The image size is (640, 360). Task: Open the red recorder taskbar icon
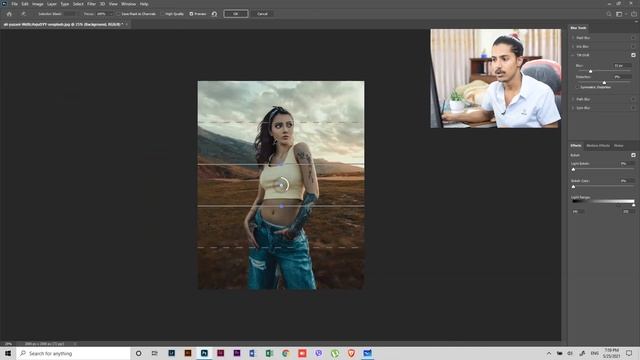(302, 353)
